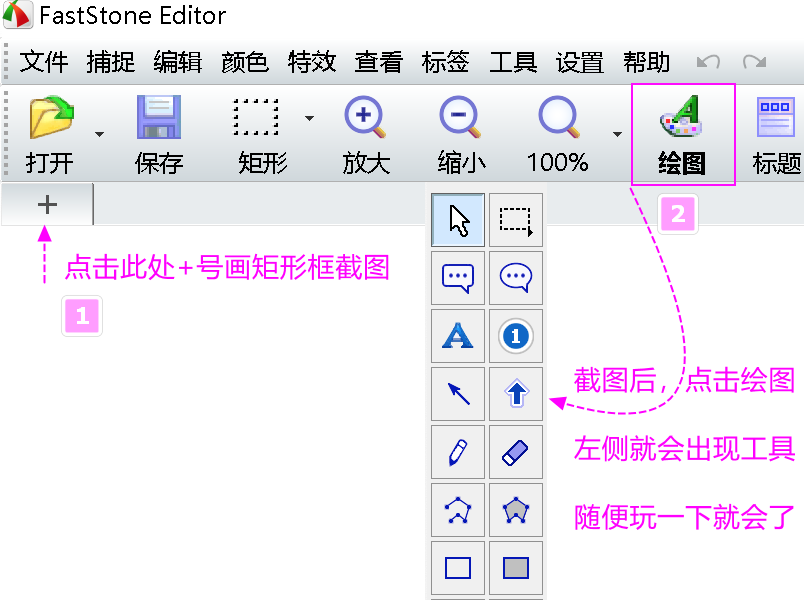804x602 pixels.
Task: Open the 捕捉 menu
Action: [111, 63]
